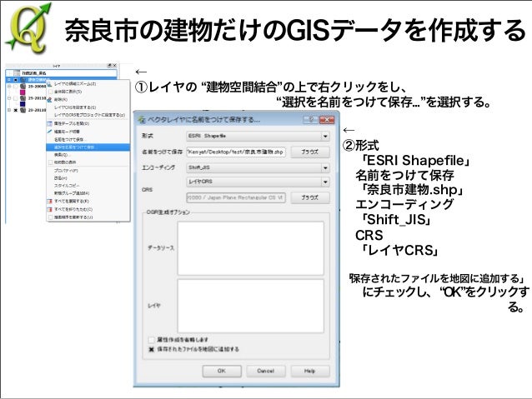Click the float button on the Layers panel header
532x399 pixels.
[109, 66]
